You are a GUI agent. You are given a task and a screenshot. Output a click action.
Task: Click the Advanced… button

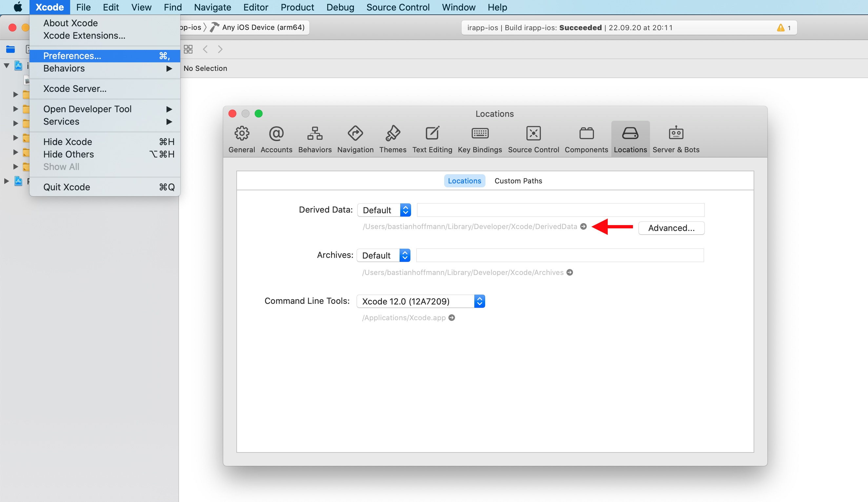click(671, 228)
